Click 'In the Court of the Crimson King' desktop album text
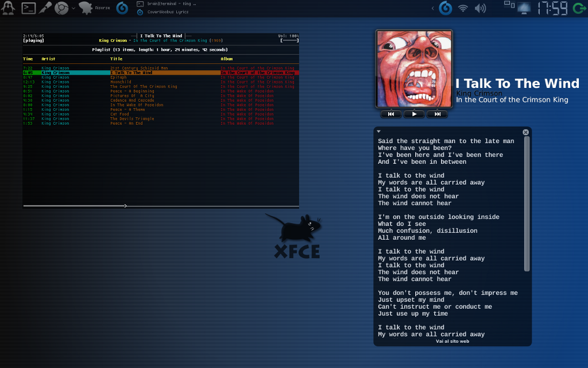The width and height of the screenshot is (588, 368). click(512, 100)
